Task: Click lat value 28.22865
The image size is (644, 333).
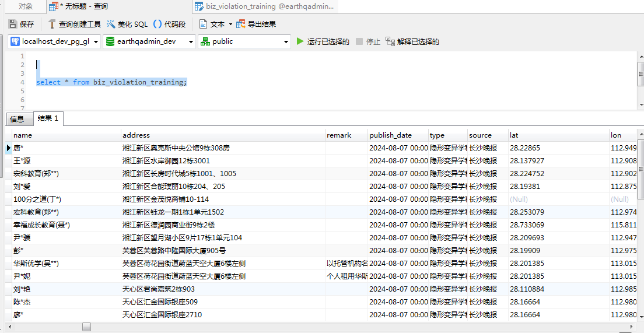Action: click(x=559, y=148)
